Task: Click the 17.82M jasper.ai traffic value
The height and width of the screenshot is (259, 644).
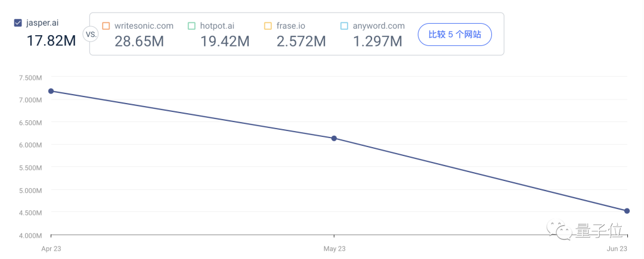Action: 51,40
